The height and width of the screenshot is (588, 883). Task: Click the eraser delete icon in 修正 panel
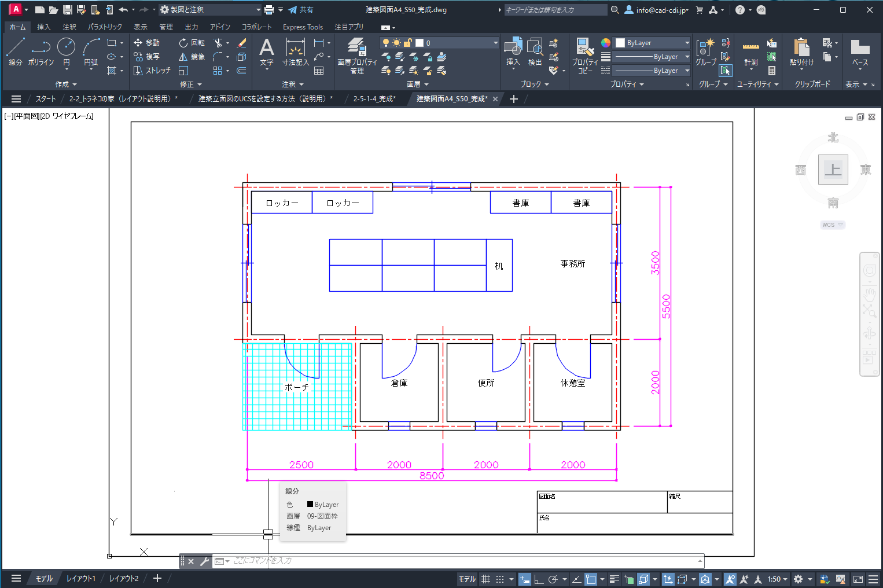[242, 43]
